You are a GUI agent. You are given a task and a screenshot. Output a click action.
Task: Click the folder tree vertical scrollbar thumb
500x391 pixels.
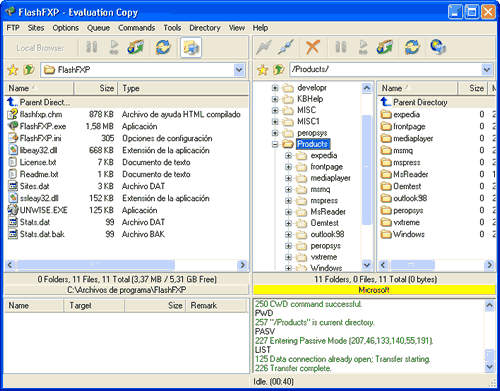point(367,170)
